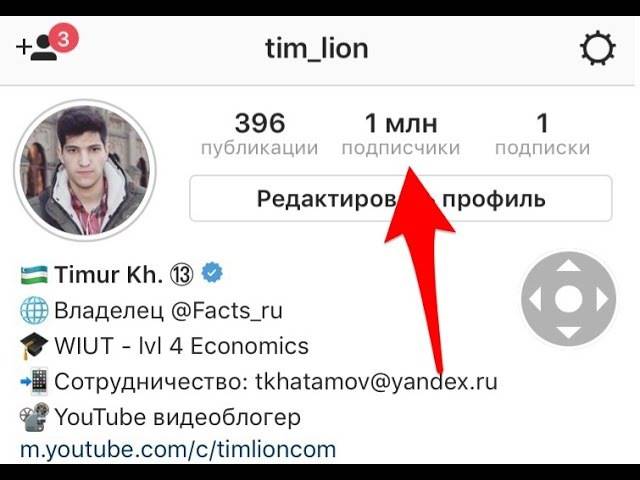Tap the right arrow on gray directional pad
The width and height of the screenshot is (640, 480).
[x=602, y=299]
